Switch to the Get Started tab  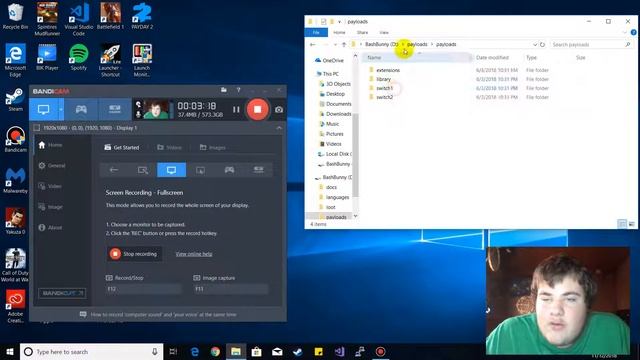coord(122,147)
